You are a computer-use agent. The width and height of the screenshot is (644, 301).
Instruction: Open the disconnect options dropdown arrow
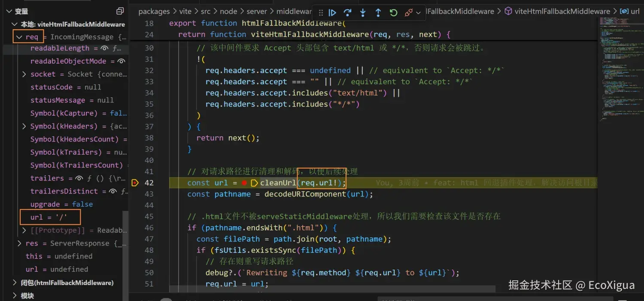coord(419,13)
